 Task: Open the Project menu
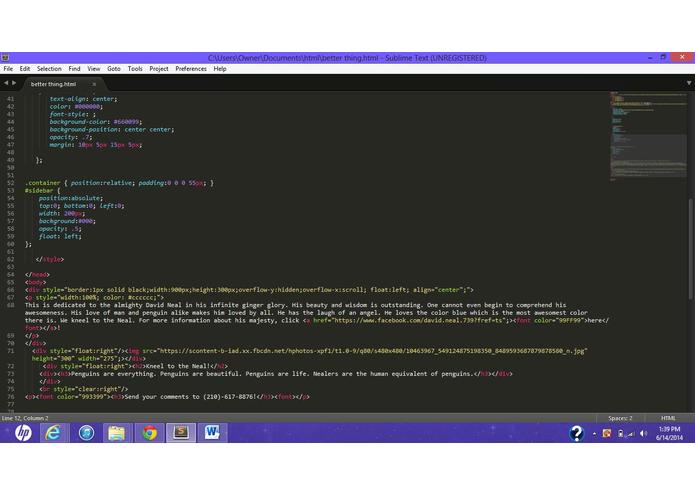[159, 69]
